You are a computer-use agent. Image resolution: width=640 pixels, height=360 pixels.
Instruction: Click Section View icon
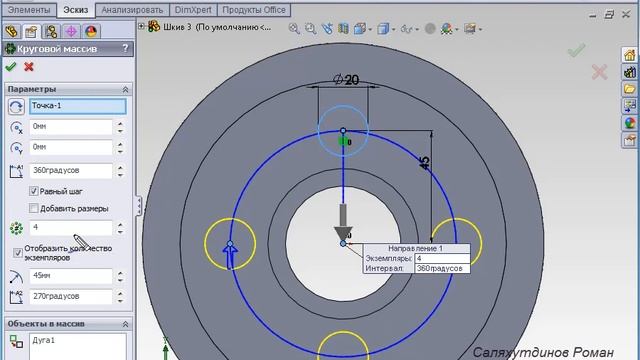[343, 29]
